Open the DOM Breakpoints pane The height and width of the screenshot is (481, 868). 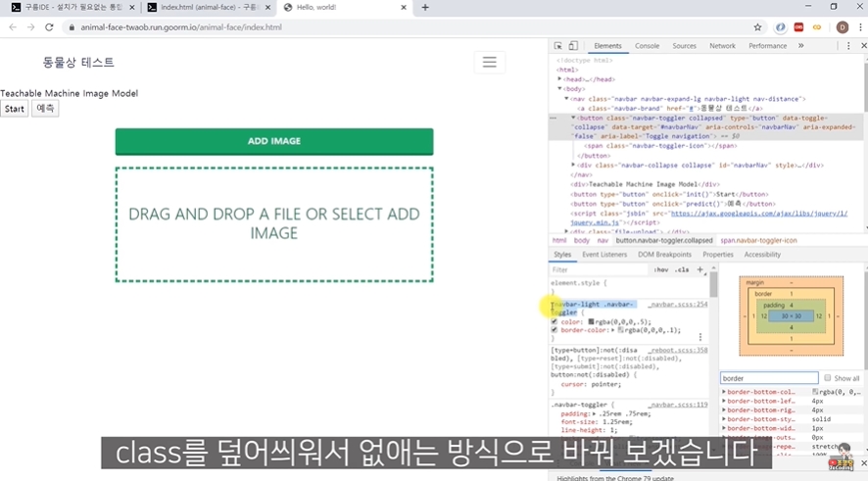coord(664,255)
